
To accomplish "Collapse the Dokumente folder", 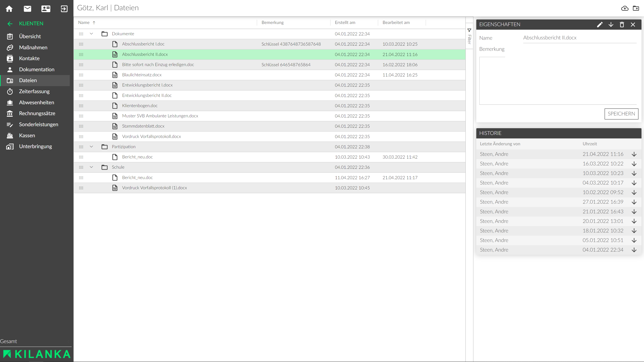I will [91, 34].
